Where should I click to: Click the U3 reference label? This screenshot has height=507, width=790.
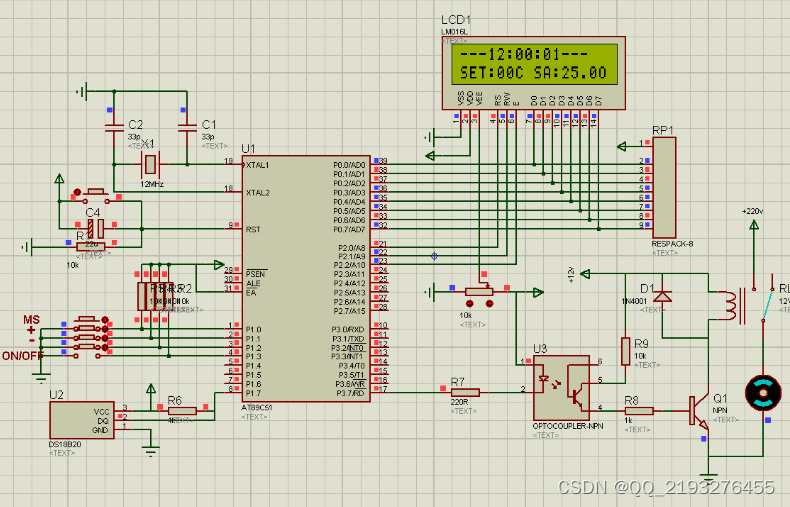tap(540, 349)
